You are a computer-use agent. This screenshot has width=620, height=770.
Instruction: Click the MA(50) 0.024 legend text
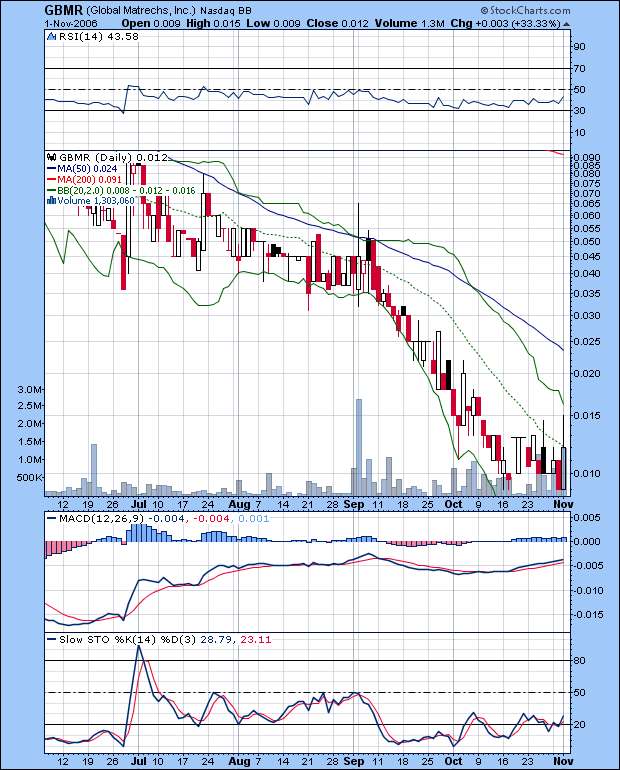coord(87,169)
